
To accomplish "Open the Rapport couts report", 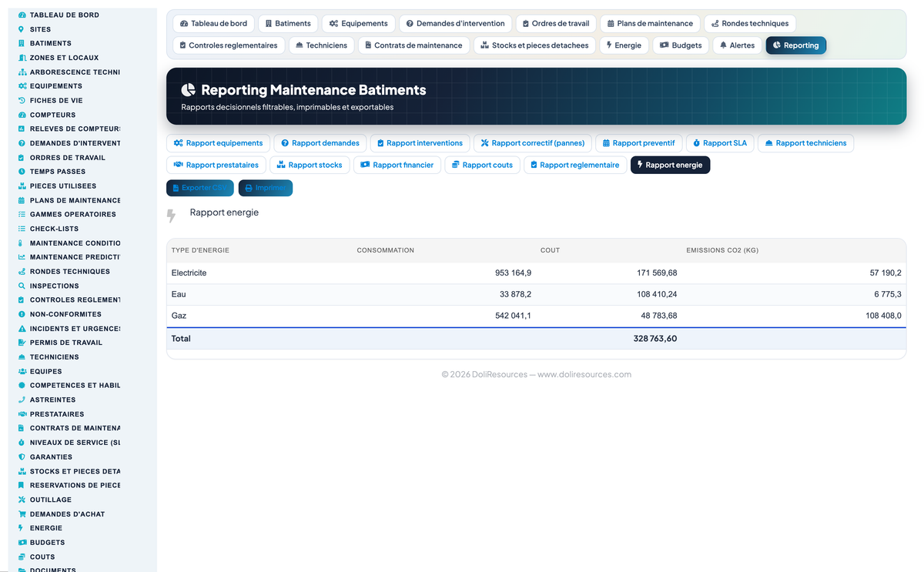I will click(x=482, y=165).
